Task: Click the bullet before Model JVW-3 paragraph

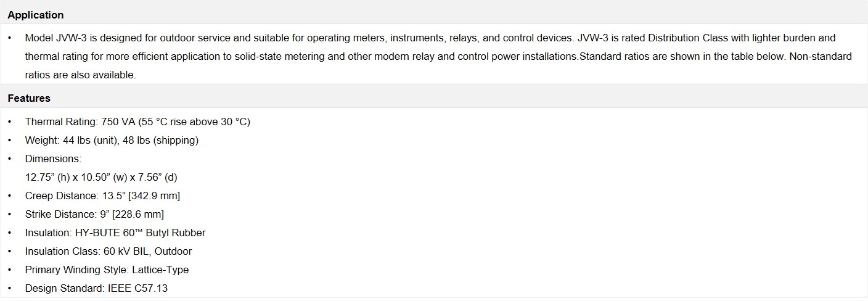Action: [x=10, y=38]
